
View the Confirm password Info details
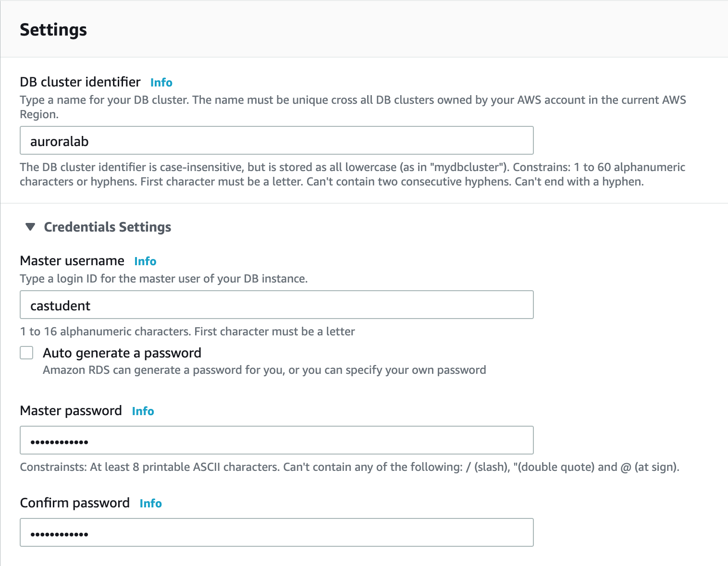click(x=150, y=503)
